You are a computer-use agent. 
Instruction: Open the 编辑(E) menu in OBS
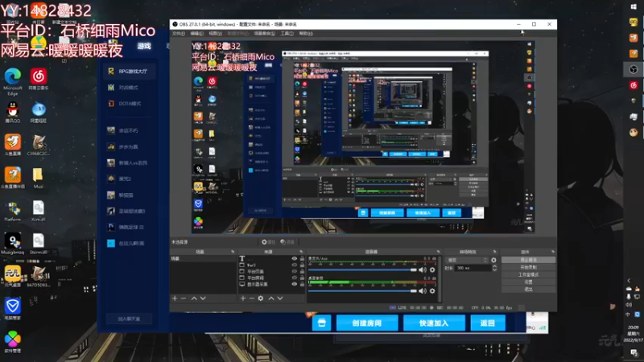196,33
